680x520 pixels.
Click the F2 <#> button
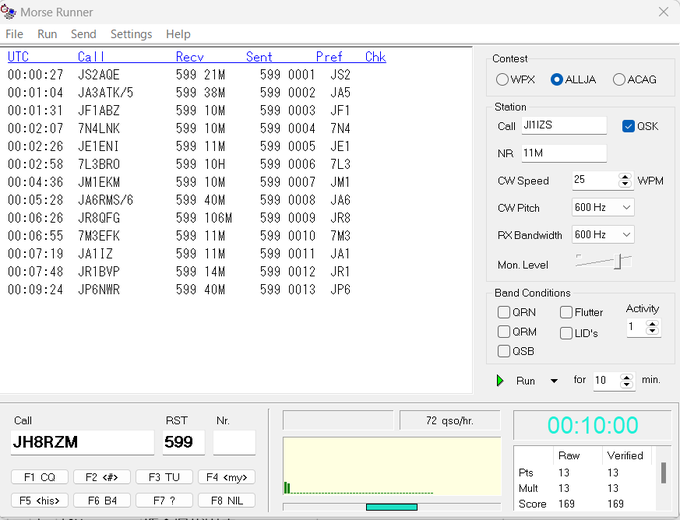[x=102, y=477]
